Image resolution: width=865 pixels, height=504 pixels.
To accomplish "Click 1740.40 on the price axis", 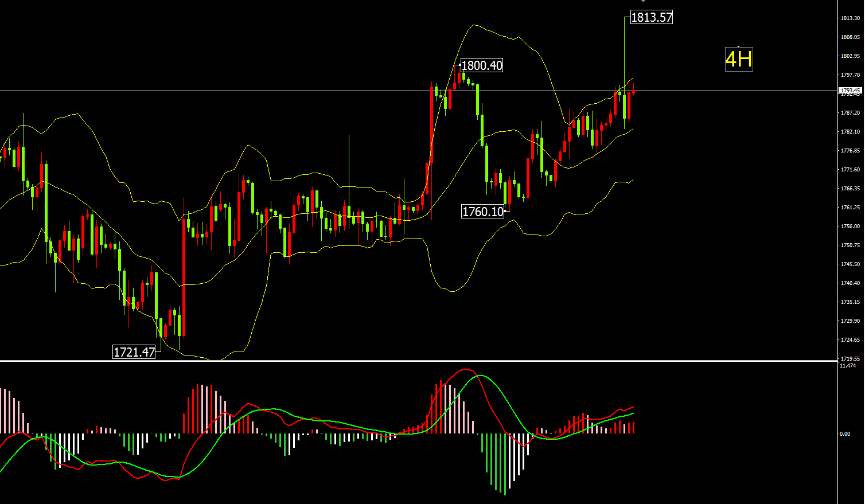I will pyautogui.click(x=850, y=283).
